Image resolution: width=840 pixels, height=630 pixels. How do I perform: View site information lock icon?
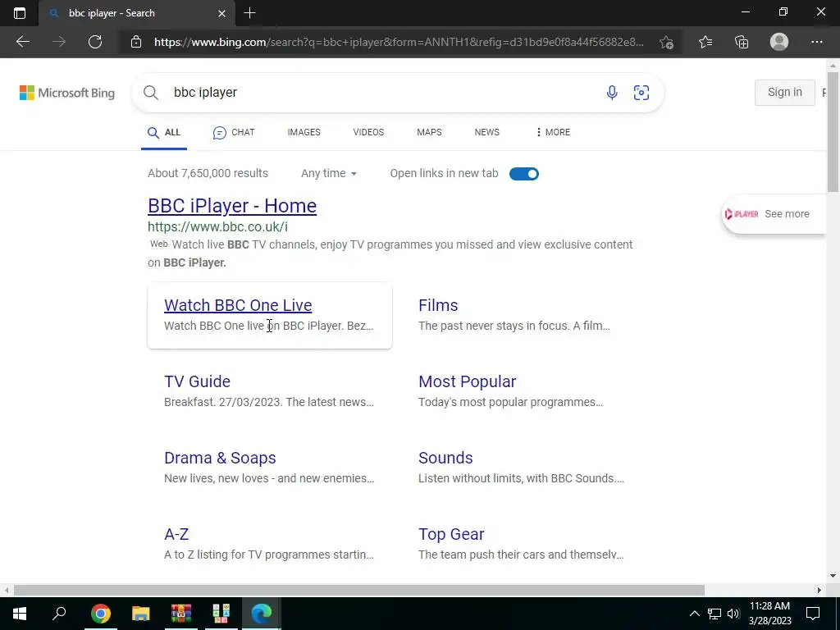tap(136, 42)
